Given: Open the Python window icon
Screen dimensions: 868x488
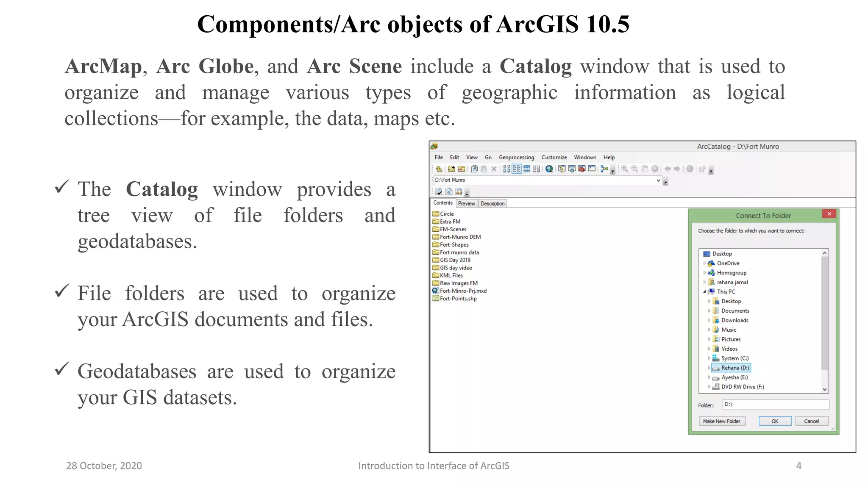Looking at the screenshot, I should click(592, 169).
